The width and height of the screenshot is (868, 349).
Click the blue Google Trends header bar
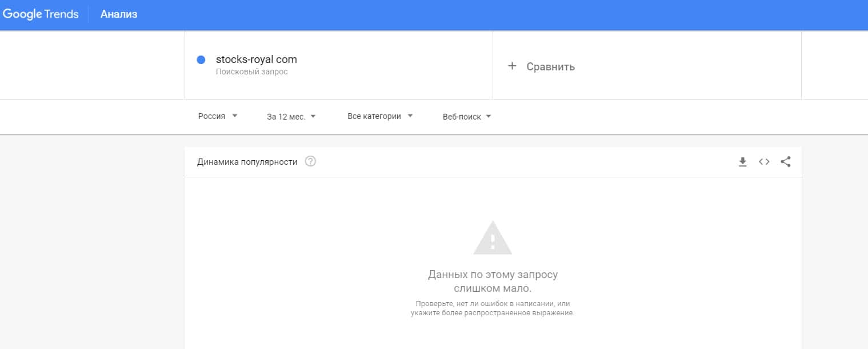[x=457, y=14]
